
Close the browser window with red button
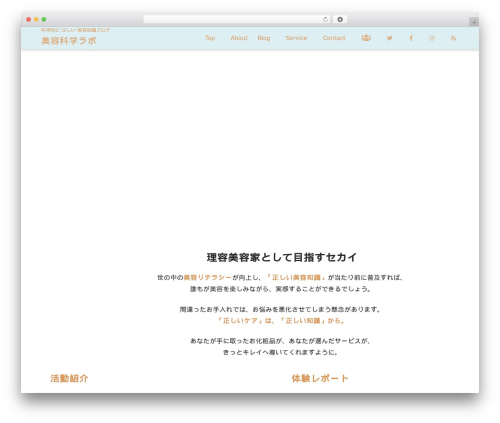pyautogui.click(x=29, y=19)
